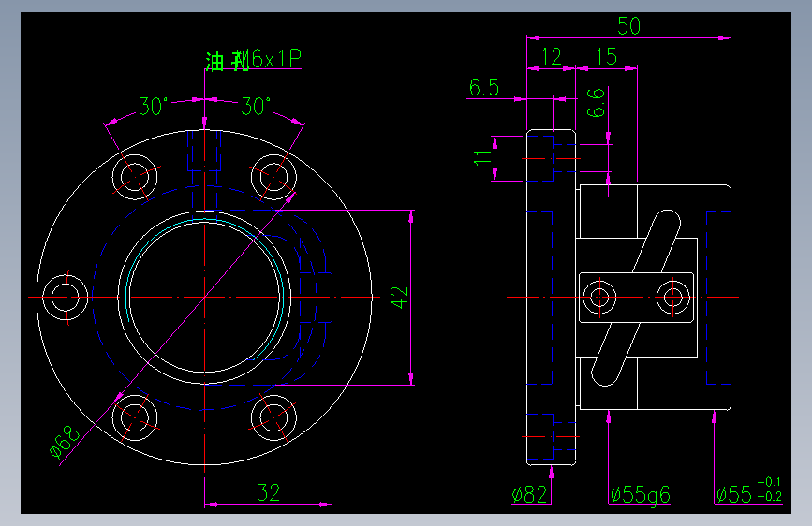812x526 pixels.
Task: Select the 50 overall length dimension
Action: pos(628,26)
